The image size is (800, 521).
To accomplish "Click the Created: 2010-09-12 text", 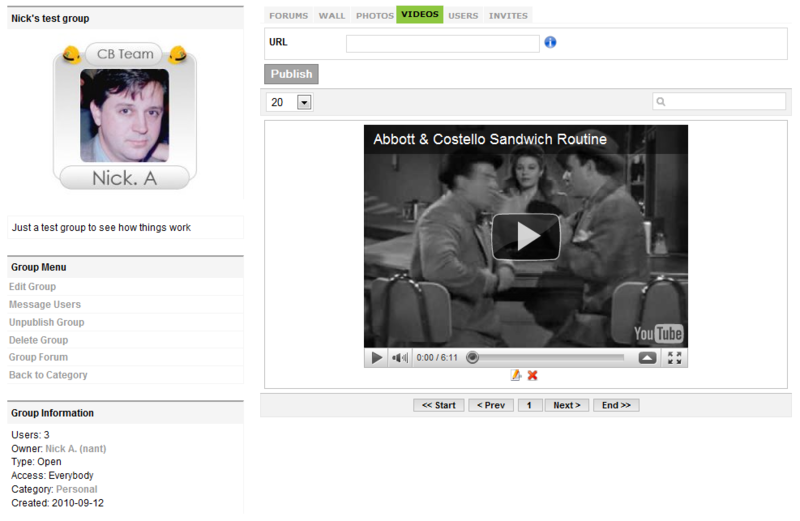I will [x=57, y=503].
